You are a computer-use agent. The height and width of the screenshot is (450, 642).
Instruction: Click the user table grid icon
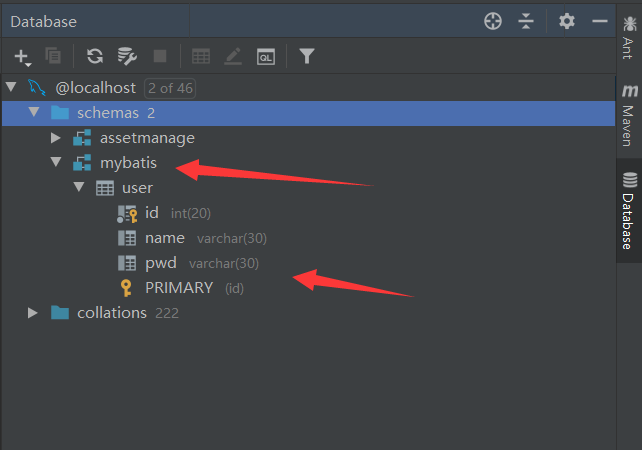[105, 188]
